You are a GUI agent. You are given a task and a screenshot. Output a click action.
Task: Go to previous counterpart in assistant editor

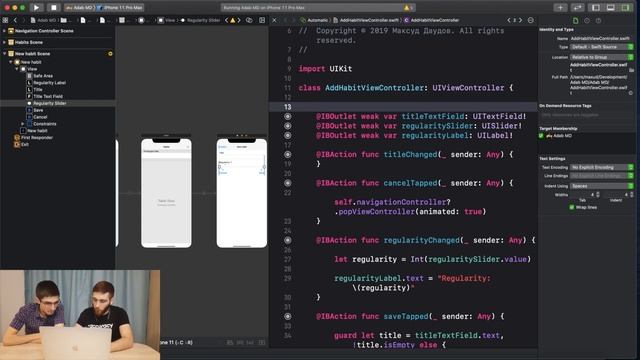pos(509,20)
